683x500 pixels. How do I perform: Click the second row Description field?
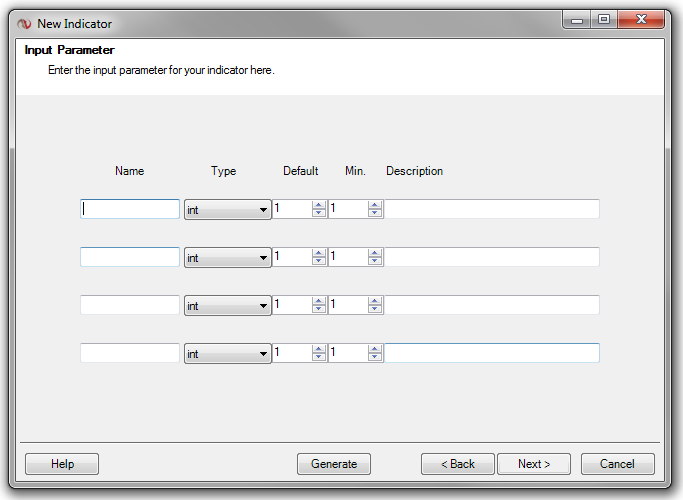pos(492,257)
